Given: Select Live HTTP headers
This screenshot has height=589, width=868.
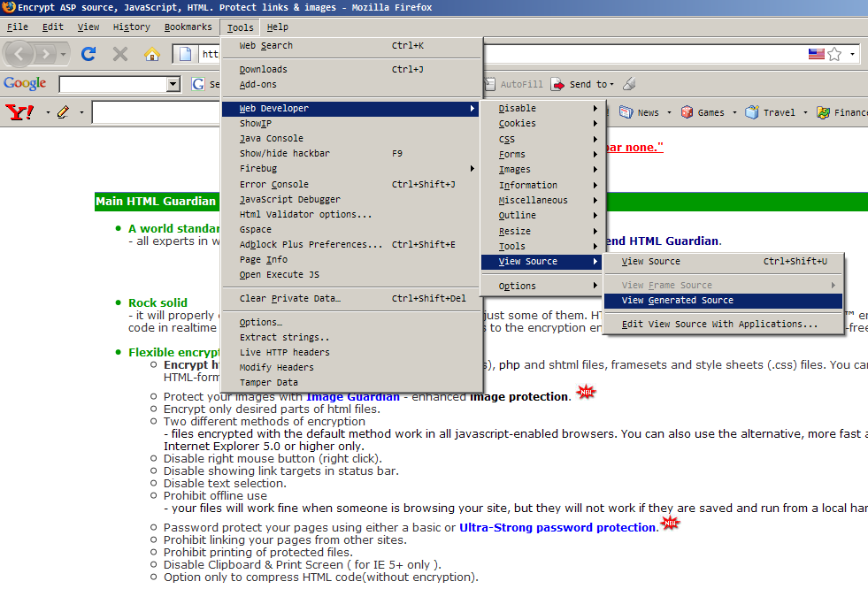Looking at the screenshot, I should 351,352.
